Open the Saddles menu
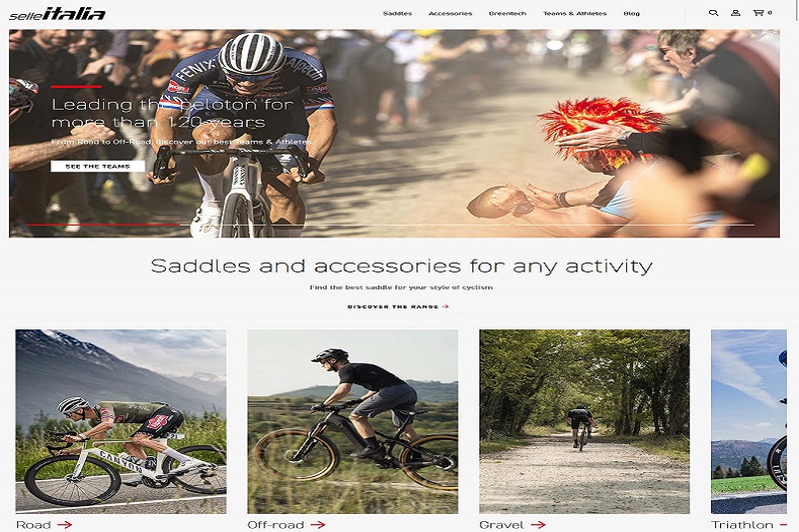Screen dimensions: 799x532 (x=398, y=13)
